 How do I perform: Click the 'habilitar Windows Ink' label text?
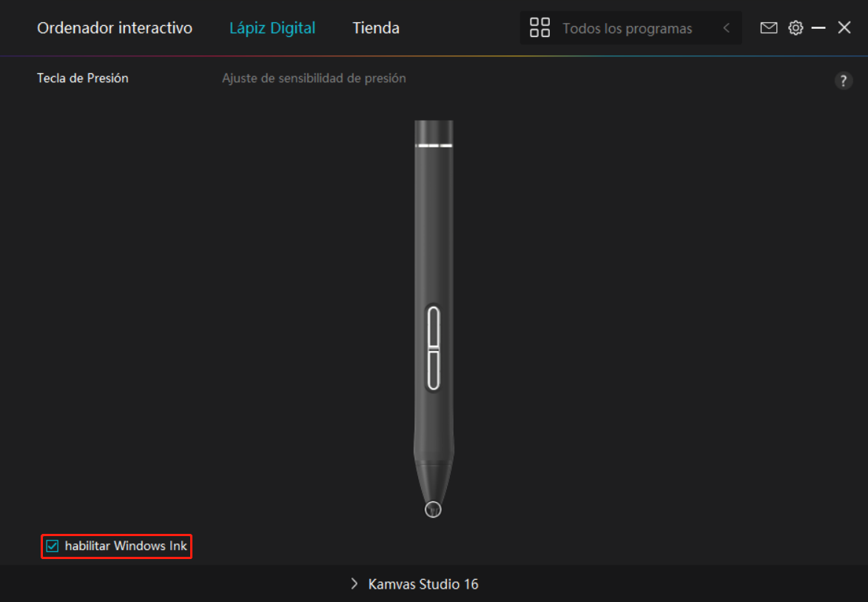(x=126, y=546)
